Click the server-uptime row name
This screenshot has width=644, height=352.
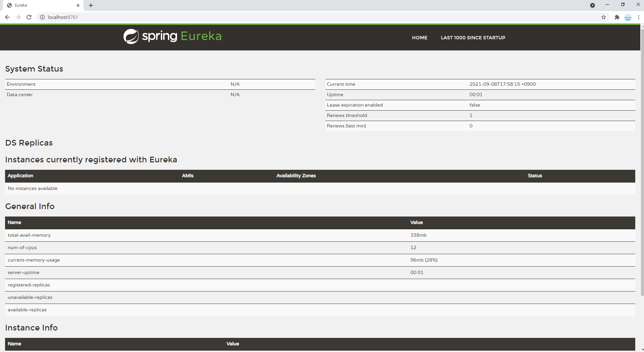[x=24, y=272]
